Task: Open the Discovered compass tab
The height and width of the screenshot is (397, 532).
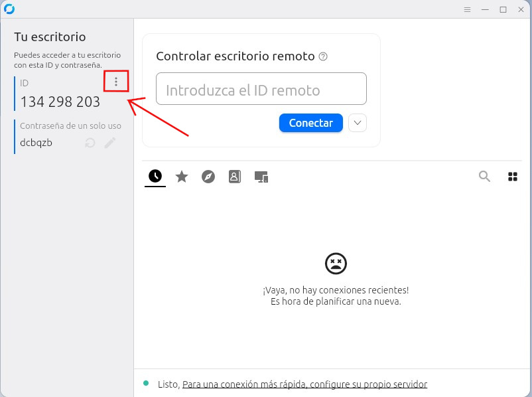Action: point(208,177)
